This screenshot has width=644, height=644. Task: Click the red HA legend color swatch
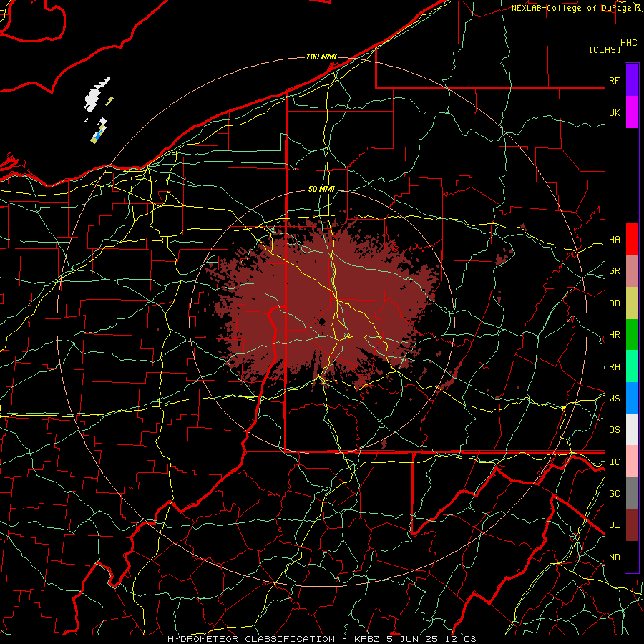tap(632, 239)
